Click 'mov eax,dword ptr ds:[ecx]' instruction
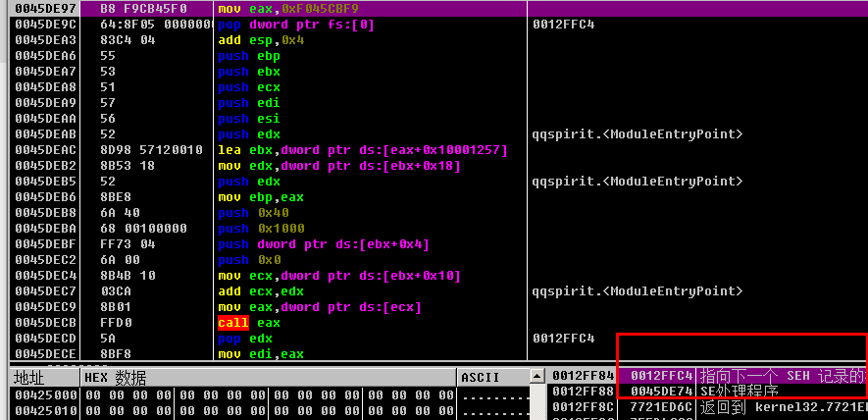The width and height of the screenshot is (868, 420). tap(320, 307)
